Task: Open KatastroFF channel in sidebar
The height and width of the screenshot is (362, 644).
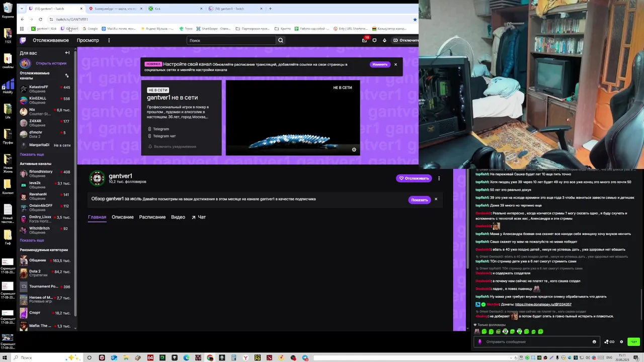Action: [47, 89]
